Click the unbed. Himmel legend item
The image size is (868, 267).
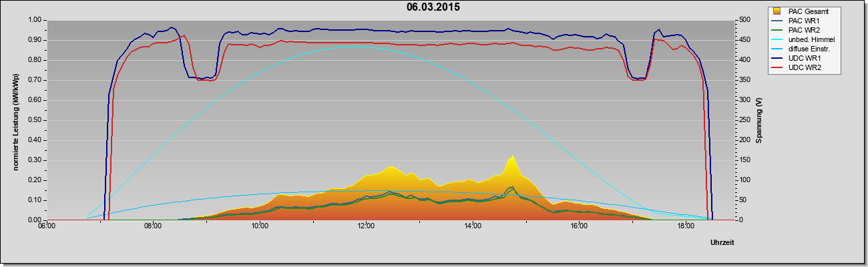[x=804, y=40]
